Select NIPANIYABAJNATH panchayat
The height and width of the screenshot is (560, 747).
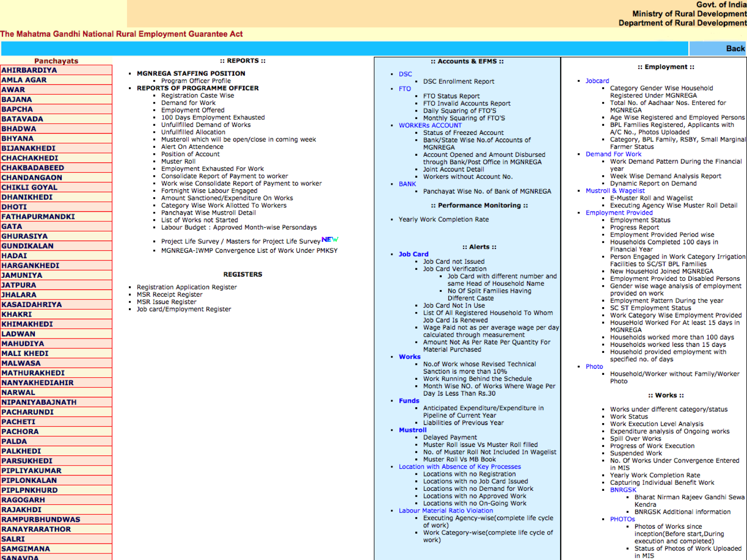39,402
